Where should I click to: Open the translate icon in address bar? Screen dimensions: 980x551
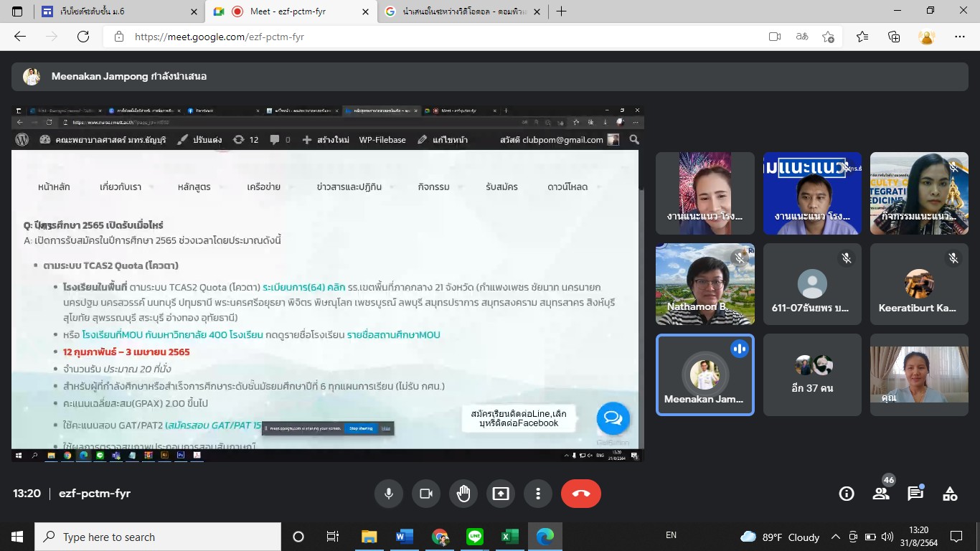pos(802,37)
